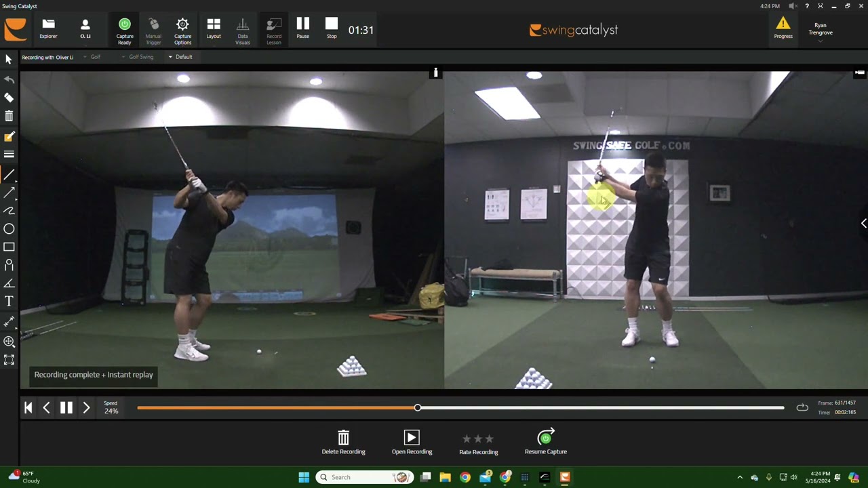Click Delete Recording button

343,443
